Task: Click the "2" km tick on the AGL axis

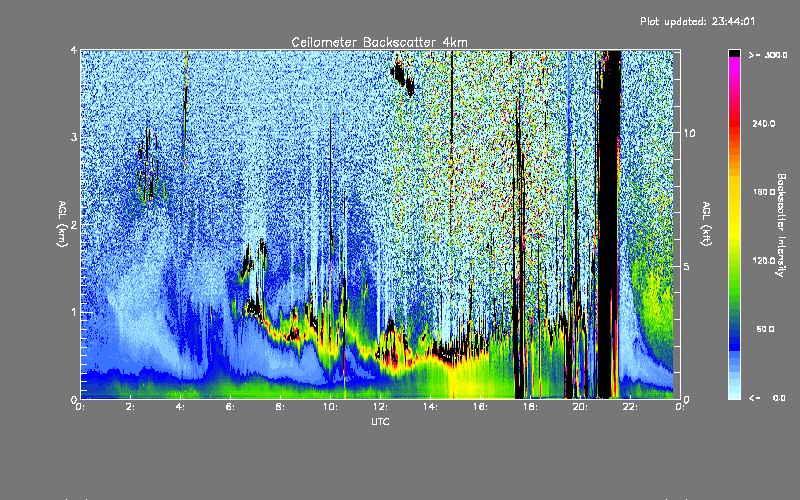Action: 74,224
